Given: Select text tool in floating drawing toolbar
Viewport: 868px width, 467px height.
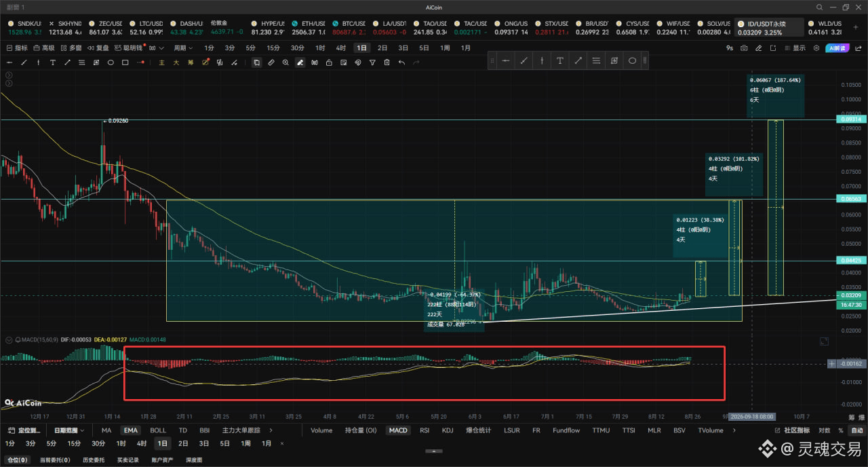Looking at the screenshot, I should point(559,60).
